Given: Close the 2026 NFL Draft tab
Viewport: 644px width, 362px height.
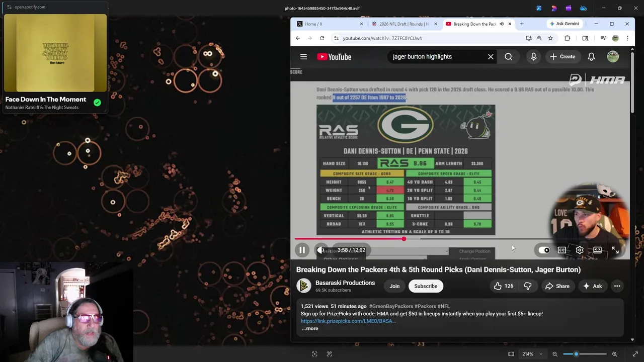Looking at the screenshot, I should coord(436,24).
